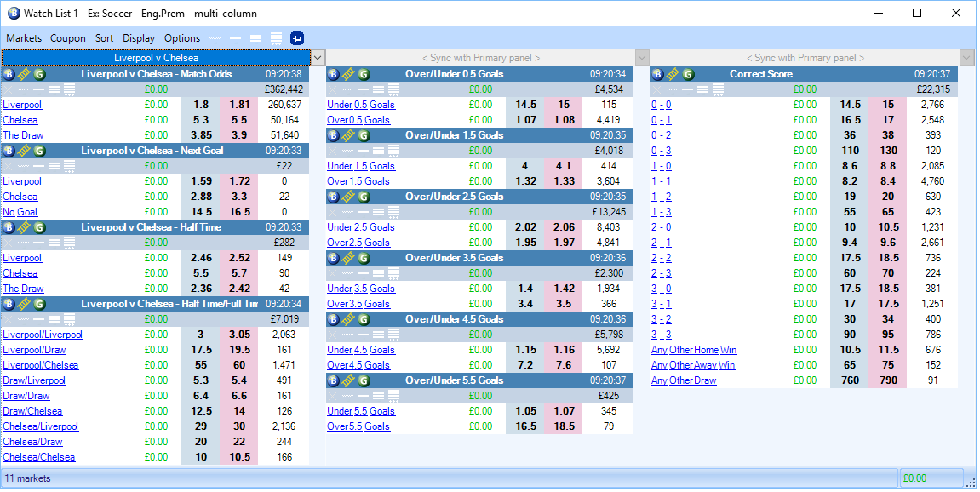Click Liverpool back price 1.8 in Match Odds
The width and height of the screenshot is (980, 492).
coord(202,105)
